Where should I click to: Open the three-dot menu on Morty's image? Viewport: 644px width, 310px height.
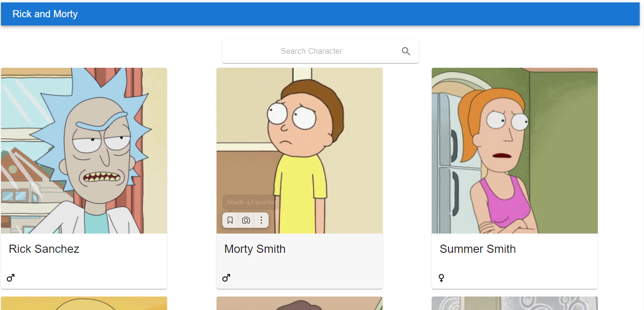pyautogui.click(x=261, y=220)
